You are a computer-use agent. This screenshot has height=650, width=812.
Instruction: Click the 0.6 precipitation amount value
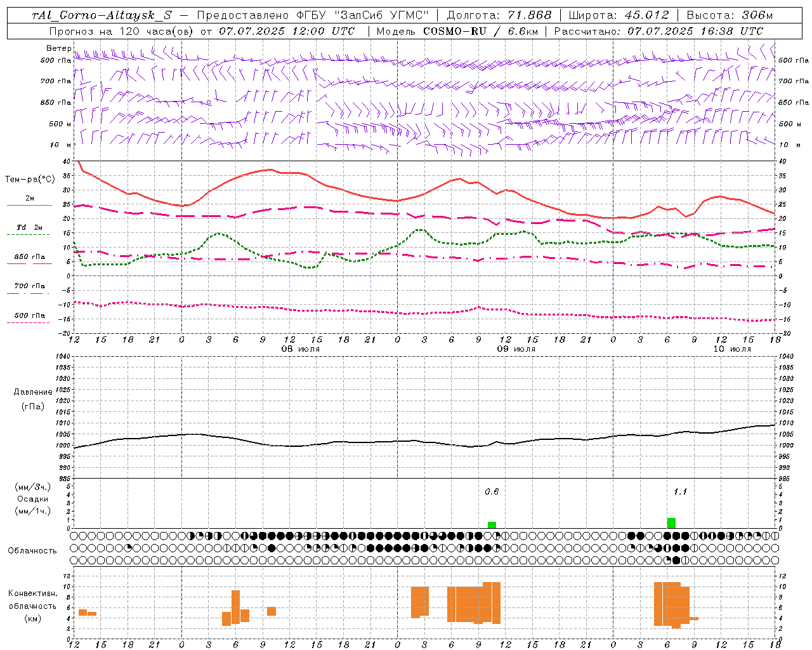coord(492,492)
